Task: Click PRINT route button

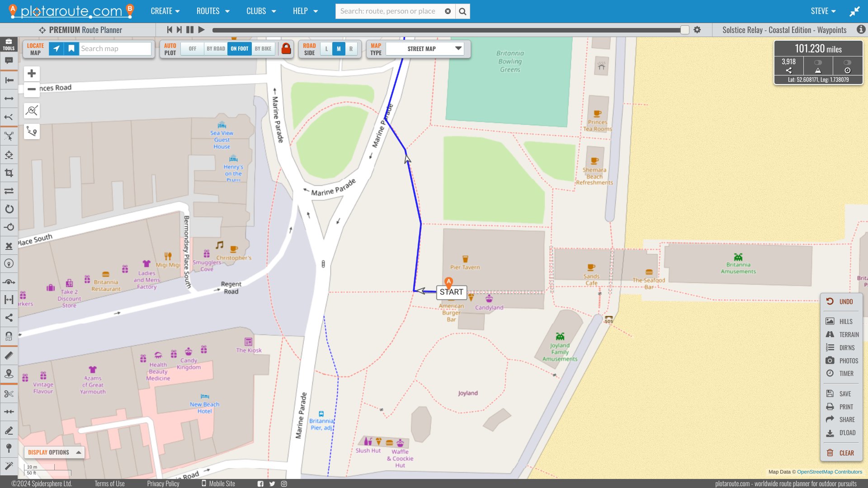Action: click(x=841, y=407)
